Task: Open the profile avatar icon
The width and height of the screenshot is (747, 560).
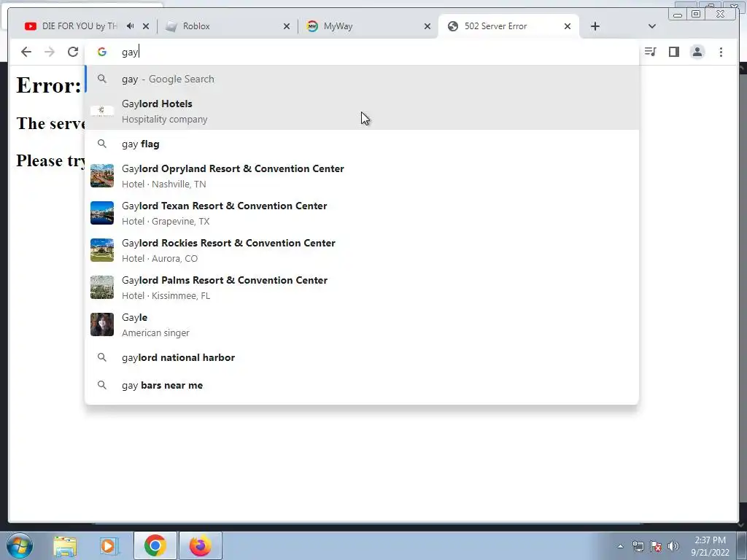Action: coord(697,52)
